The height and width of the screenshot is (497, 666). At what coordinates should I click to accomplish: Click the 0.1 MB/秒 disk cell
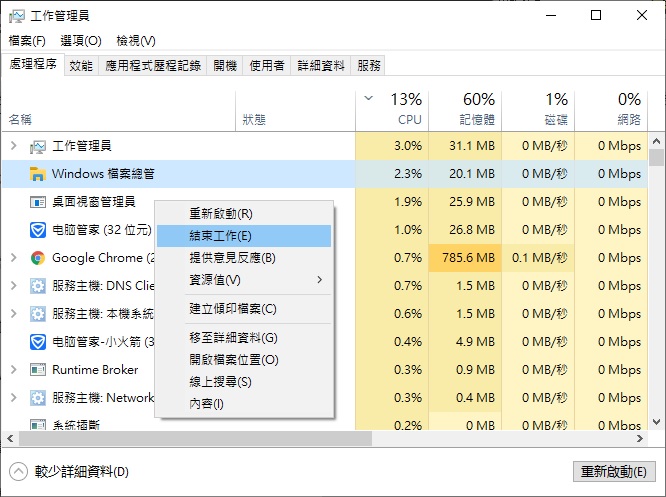coord(538,258)
